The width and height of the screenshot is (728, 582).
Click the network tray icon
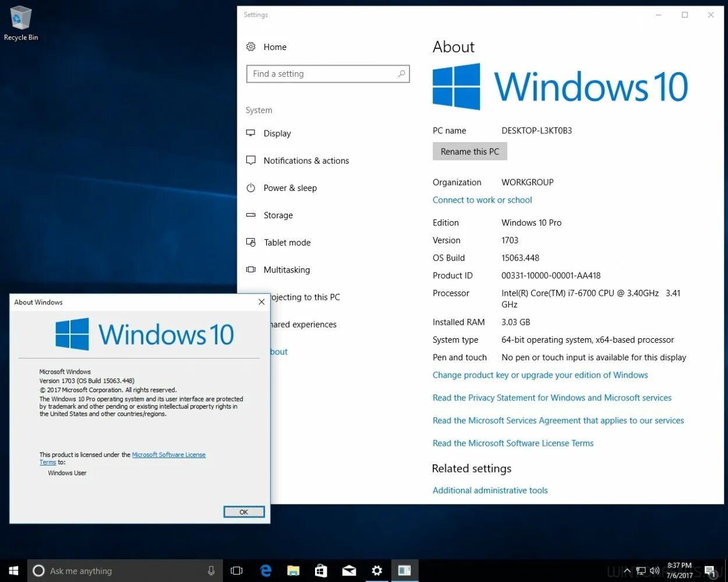pos(641,571)
